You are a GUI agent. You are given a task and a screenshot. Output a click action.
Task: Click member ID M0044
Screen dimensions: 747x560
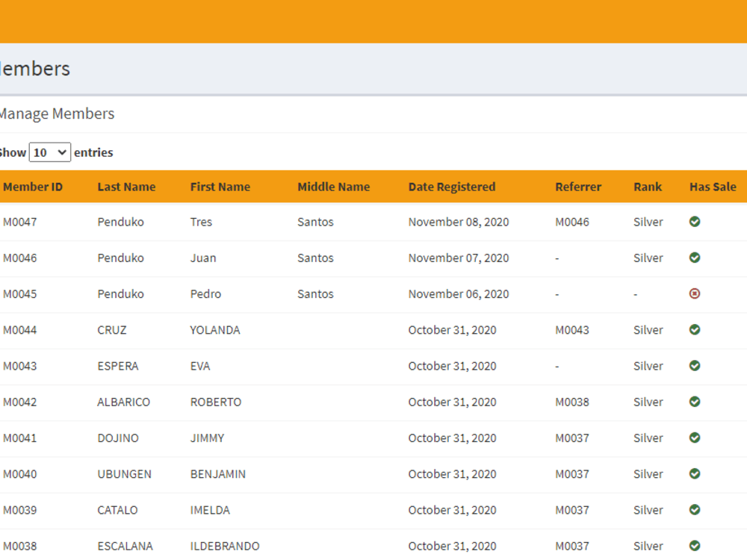(x=20, y=330)
